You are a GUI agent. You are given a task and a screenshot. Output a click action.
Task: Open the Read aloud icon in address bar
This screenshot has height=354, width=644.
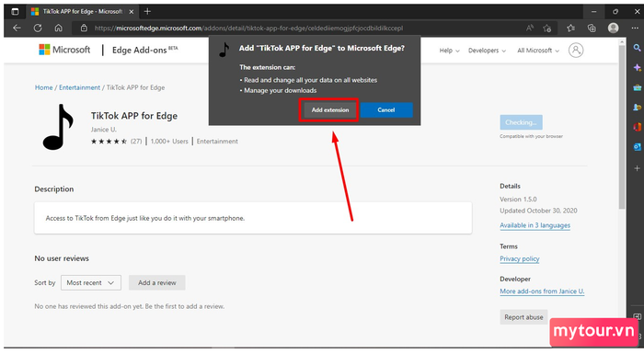(x=530, y=28)
